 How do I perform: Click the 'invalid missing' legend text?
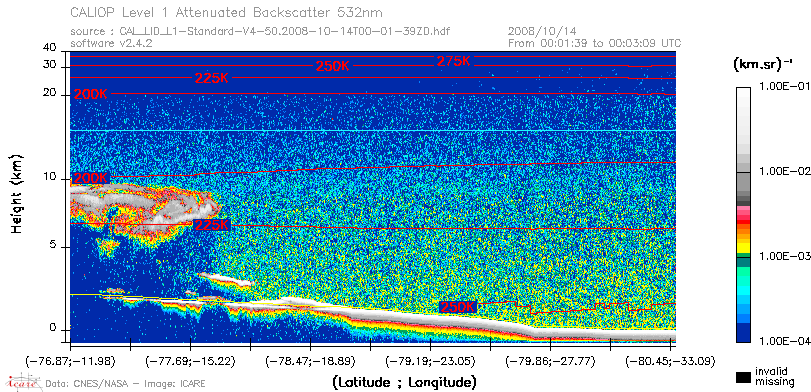coord(774,377)
